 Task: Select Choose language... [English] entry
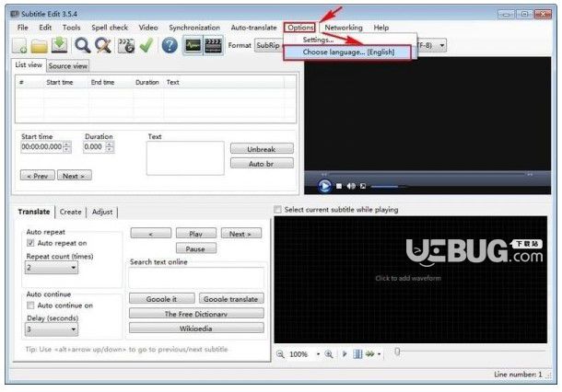(348, 52)
